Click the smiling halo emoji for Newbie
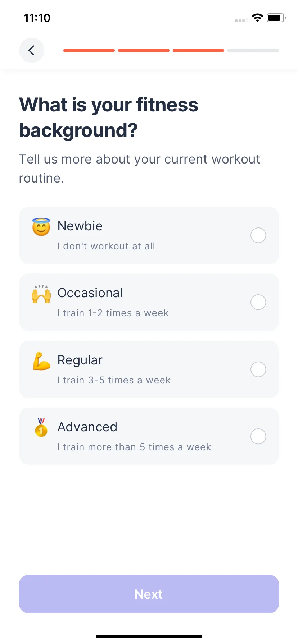The width and height of the screenshot is (298, 644). (x=41, y=227)
